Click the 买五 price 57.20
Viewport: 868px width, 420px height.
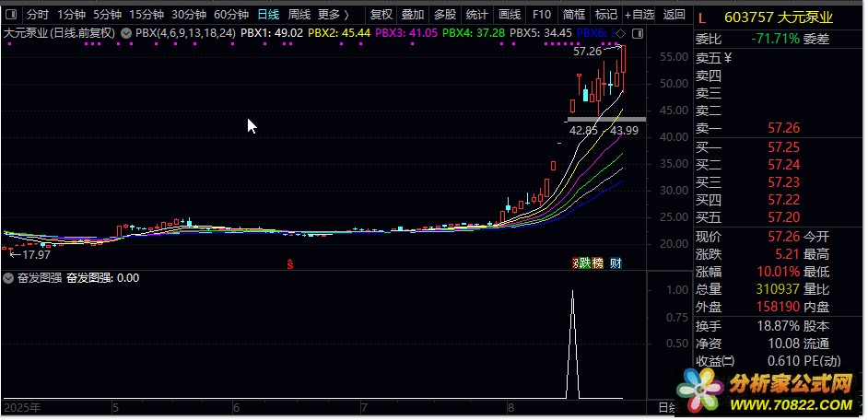(784, 217)
